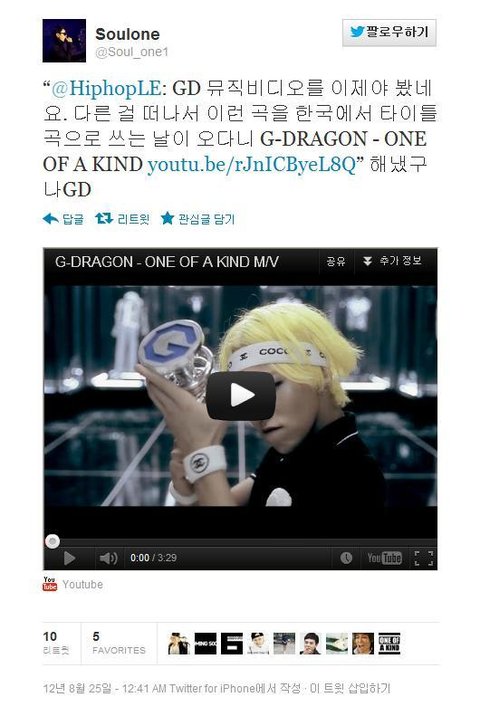Viewport: 480px width, 716px height.
Task: Mute video via the speaker icon
Action: [108, 558]
